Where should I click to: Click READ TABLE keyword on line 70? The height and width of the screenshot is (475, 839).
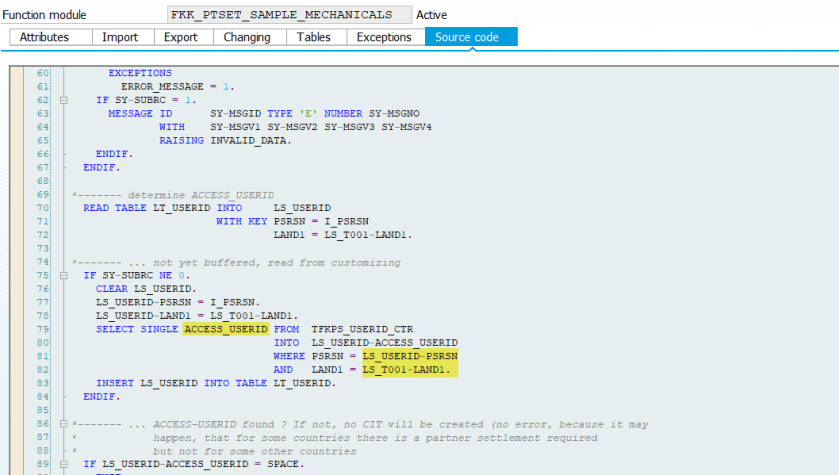[115, 208]
